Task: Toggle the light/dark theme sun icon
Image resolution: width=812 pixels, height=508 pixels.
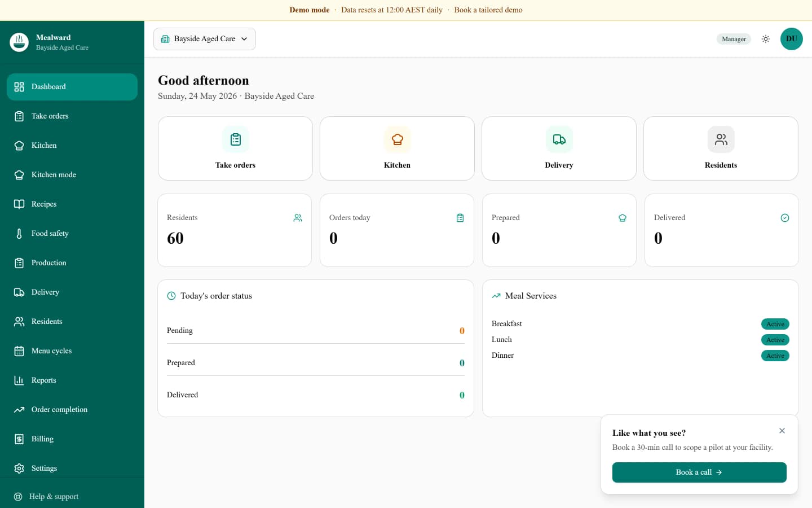Action: [x=766, y=39]
